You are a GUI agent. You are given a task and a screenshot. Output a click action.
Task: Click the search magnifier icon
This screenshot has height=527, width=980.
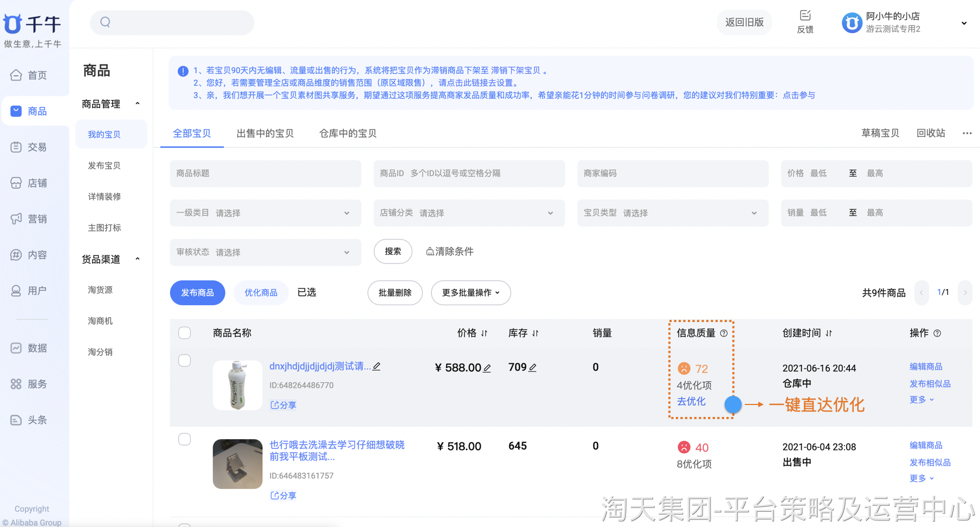click(106, 22)
